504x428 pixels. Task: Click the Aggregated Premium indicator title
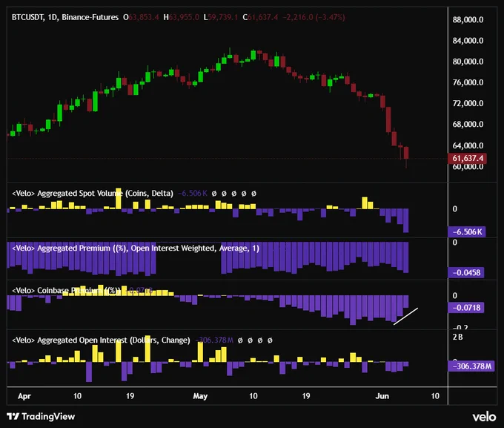[136, 248]
